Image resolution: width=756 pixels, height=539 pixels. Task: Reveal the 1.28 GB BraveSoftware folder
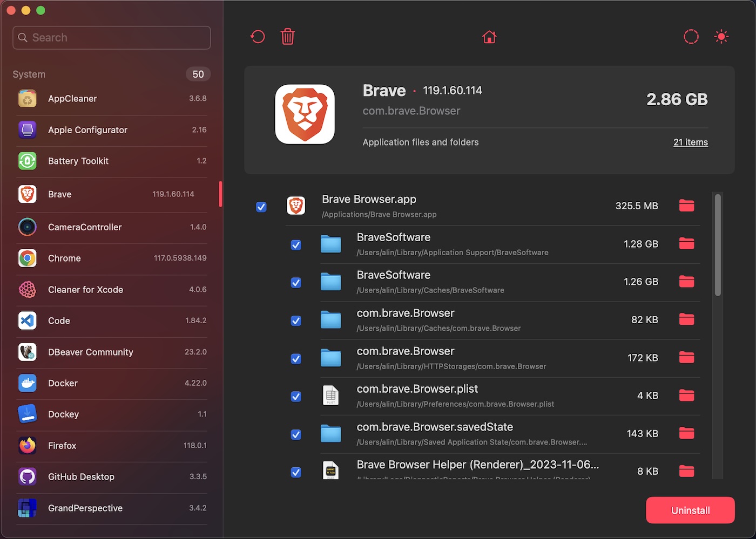[687, 244]
